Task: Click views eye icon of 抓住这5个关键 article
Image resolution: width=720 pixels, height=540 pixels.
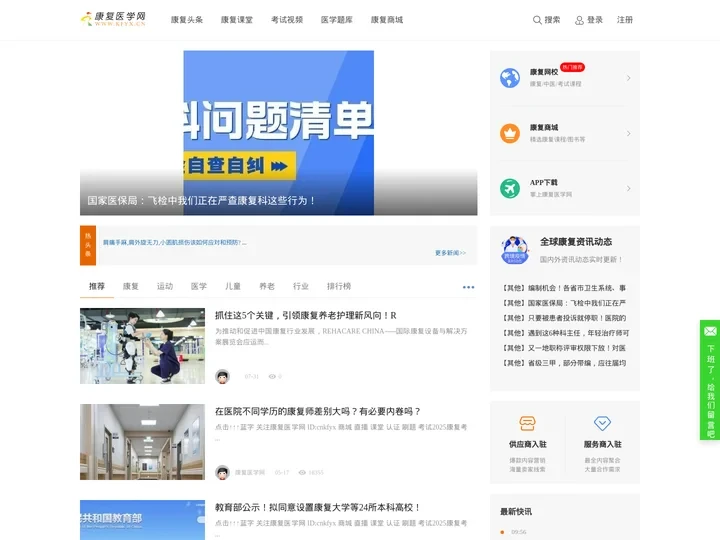Action: 272,377
